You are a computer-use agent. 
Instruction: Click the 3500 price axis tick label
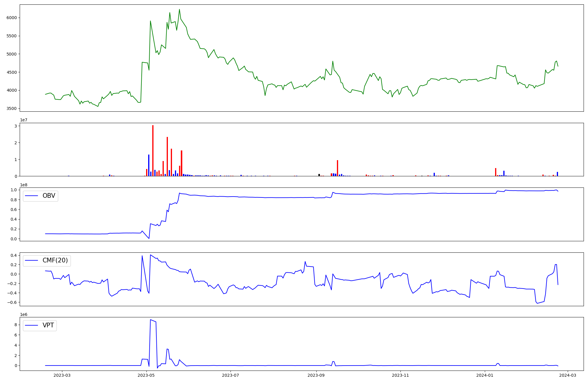coord(12,108)
